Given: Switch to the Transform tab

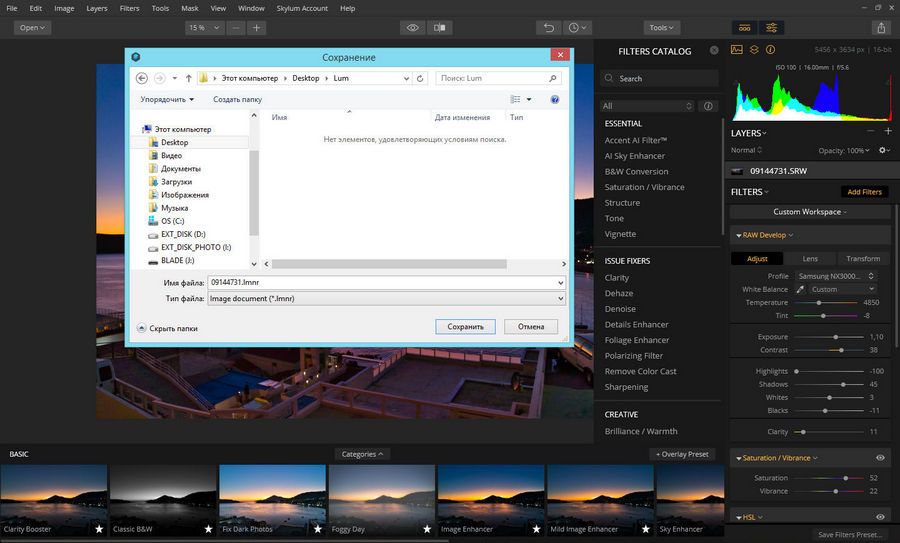Looking at the screenshot, I should tap(863, 259).
